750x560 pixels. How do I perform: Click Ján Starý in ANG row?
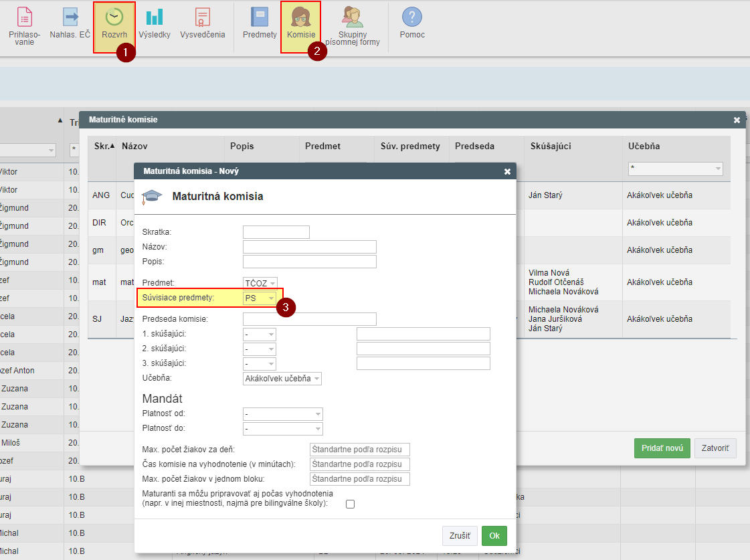(545, 195)
